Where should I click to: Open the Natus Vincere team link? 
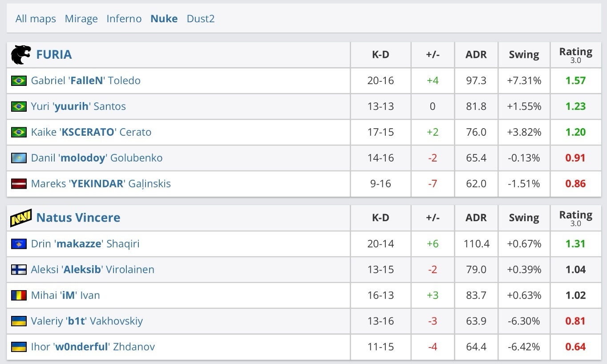(x=78, y=218)
